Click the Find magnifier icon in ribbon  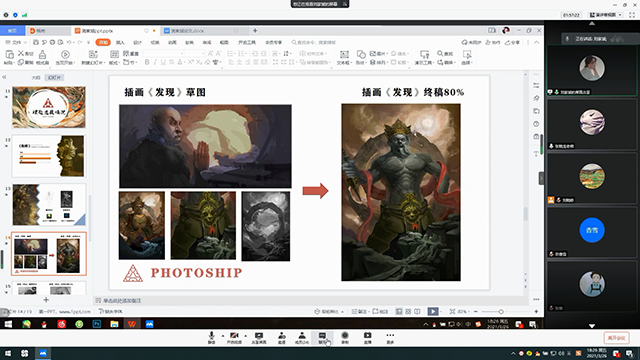(x=440, y=53)
